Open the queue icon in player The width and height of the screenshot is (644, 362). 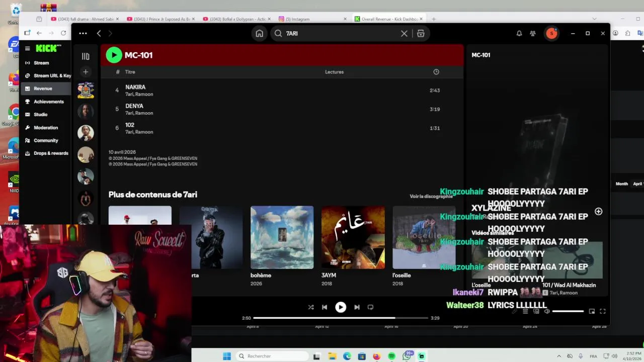tap(525, 311)
